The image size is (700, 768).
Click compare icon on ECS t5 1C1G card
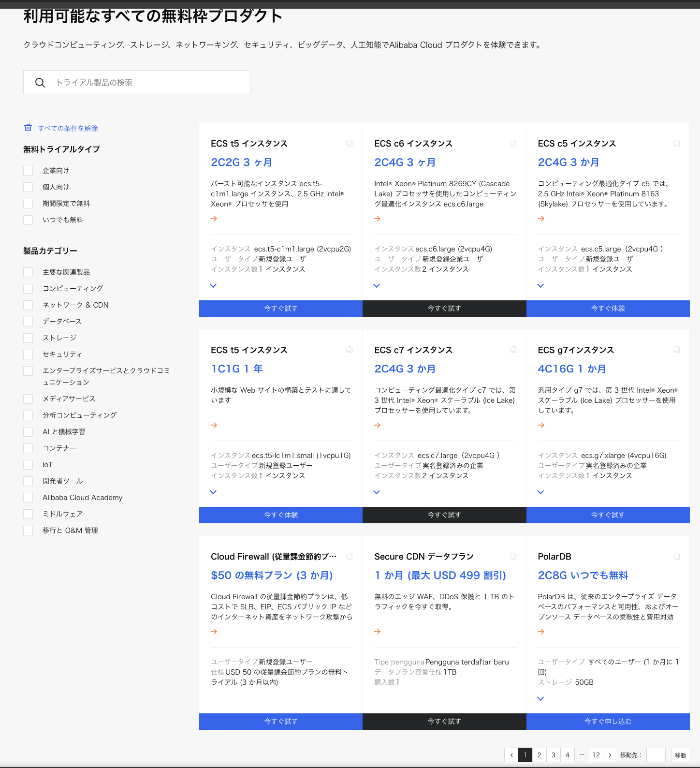(x=350, y=350)
